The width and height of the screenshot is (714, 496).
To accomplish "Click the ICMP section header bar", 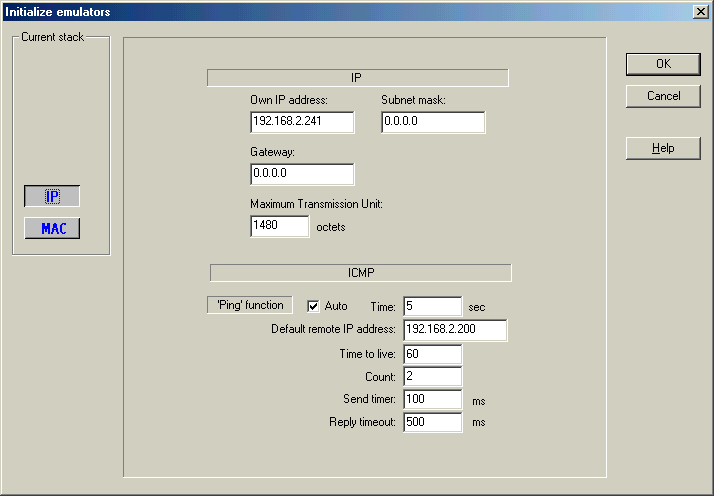I will 361,273.
